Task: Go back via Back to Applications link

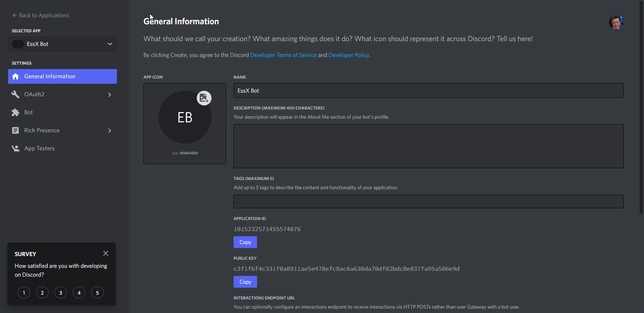Action: point(40,15)
